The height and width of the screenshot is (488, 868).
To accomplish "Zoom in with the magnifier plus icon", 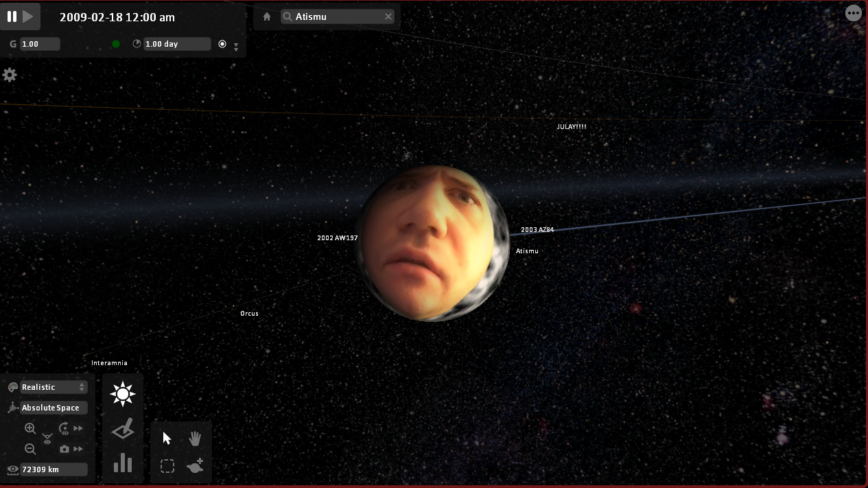I will click(30, 428).
